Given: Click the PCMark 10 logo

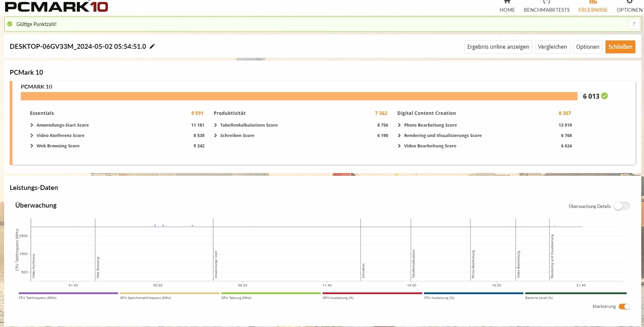Looking at the screenshot, I should coord(56,7).
